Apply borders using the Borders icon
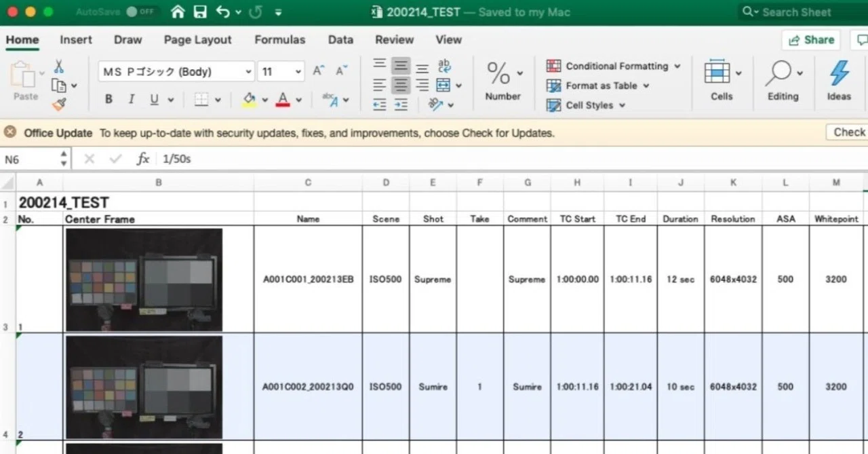 tap(201, 100)
